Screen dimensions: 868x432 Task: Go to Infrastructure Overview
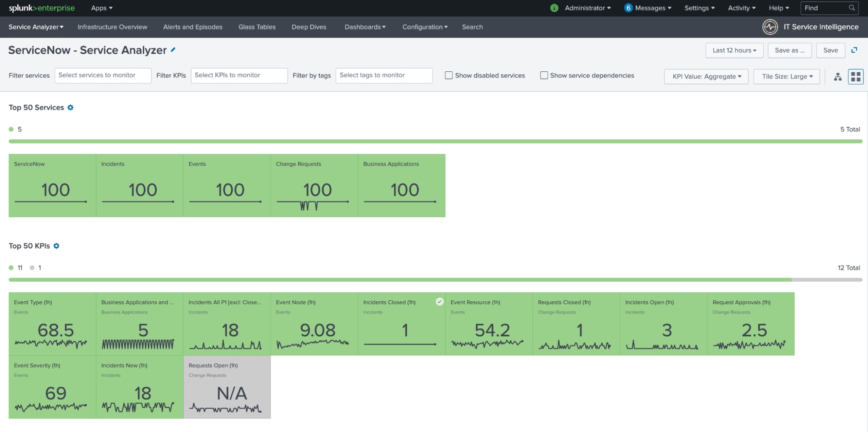(x=112, y=27)
